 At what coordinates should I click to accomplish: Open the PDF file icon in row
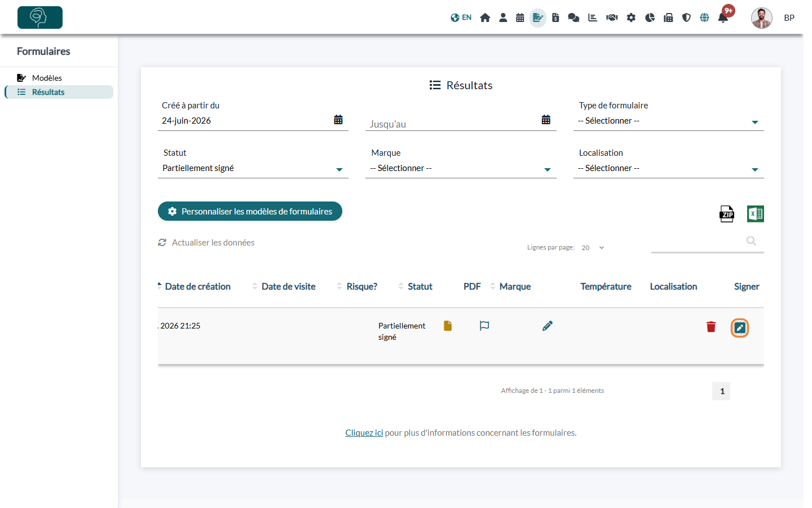[448, 326]
